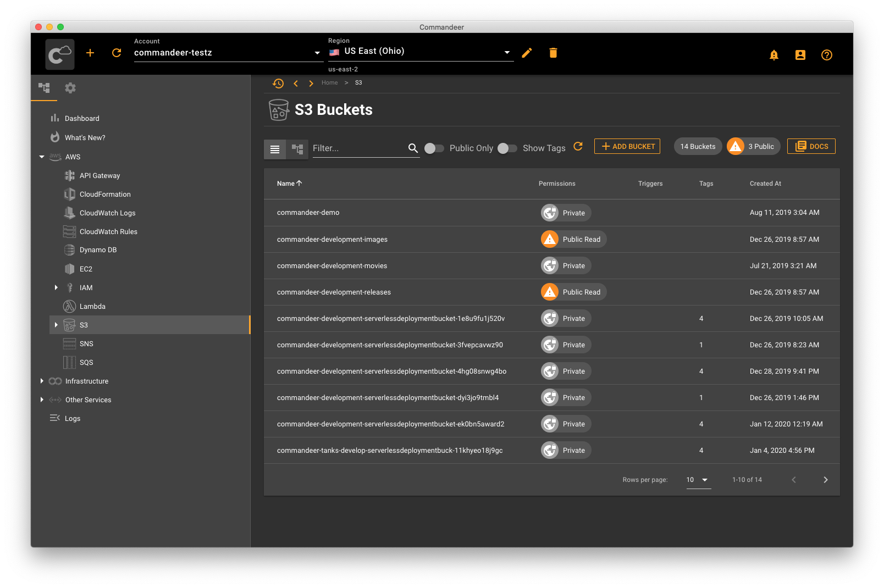
Task: Click Public Read chip for development-releases
Action: click(573, 292)
